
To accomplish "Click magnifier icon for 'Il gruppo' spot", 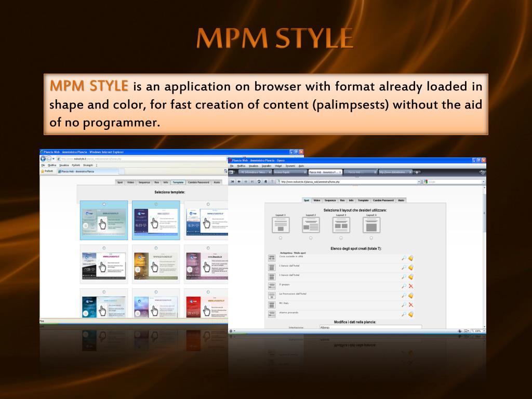I will (x=404, y=286).
